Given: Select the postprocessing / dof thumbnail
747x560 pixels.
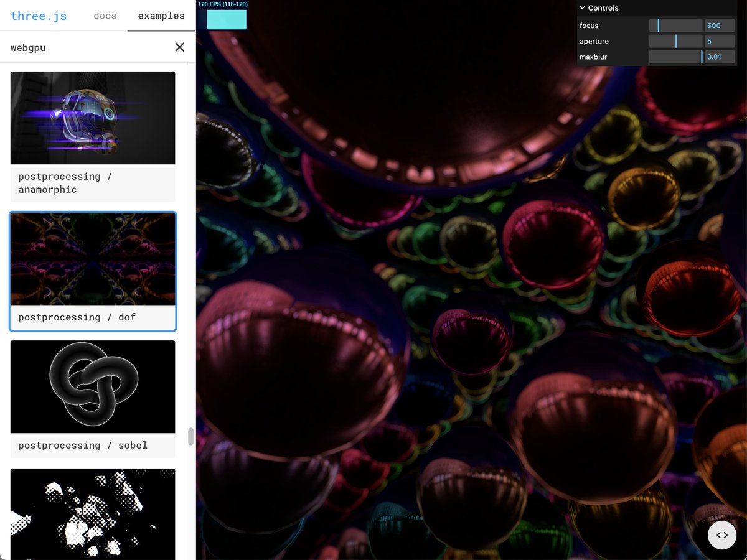Looking at the screenshot, I should click(x=92, y=259).
